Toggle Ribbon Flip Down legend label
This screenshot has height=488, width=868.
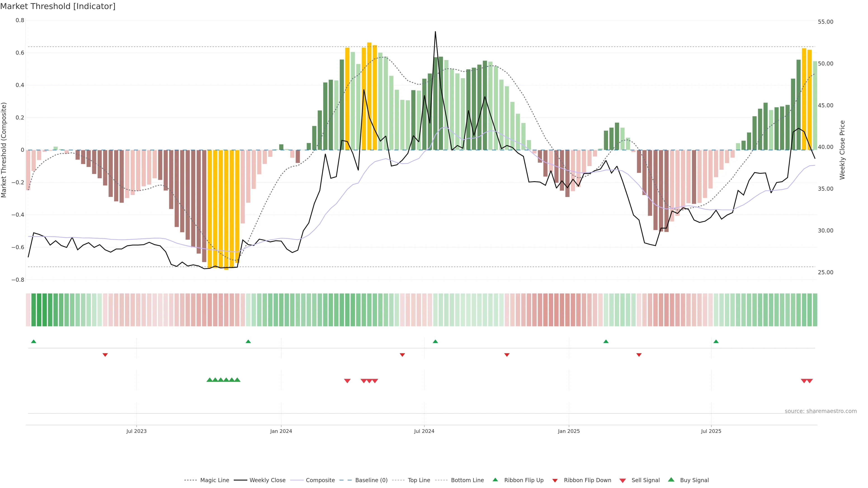(587, 480)
